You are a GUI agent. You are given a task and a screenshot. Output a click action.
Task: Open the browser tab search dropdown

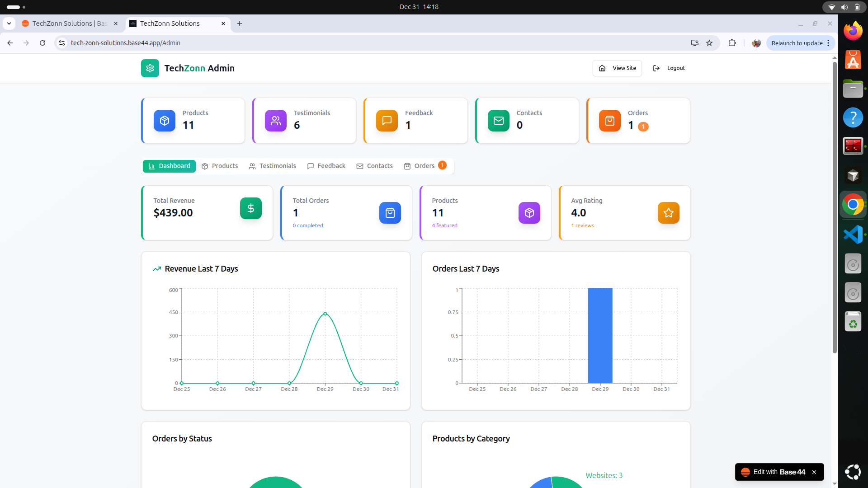[x=9, y=23]
